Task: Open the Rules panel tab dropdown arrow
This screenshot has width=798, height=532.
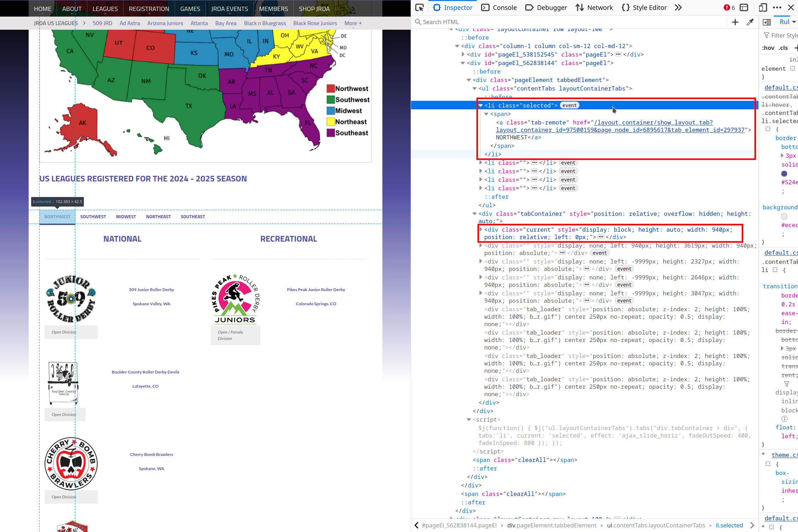Action: (x=794, y=22)
